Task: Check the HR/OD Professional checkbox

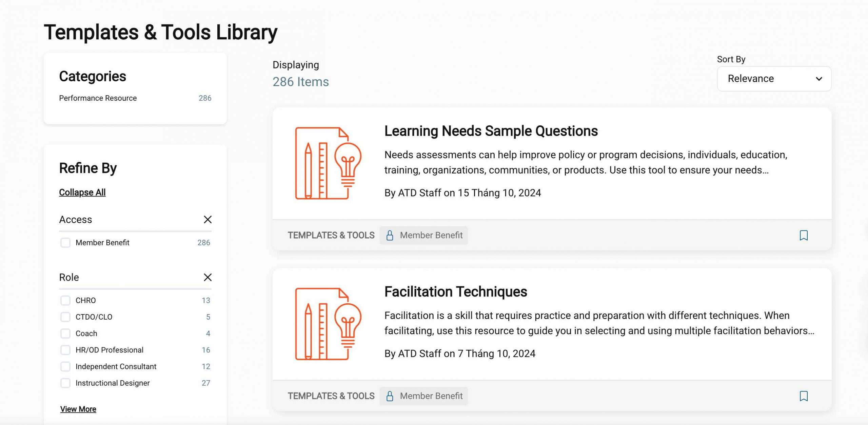Action: (x=65, y=350)
